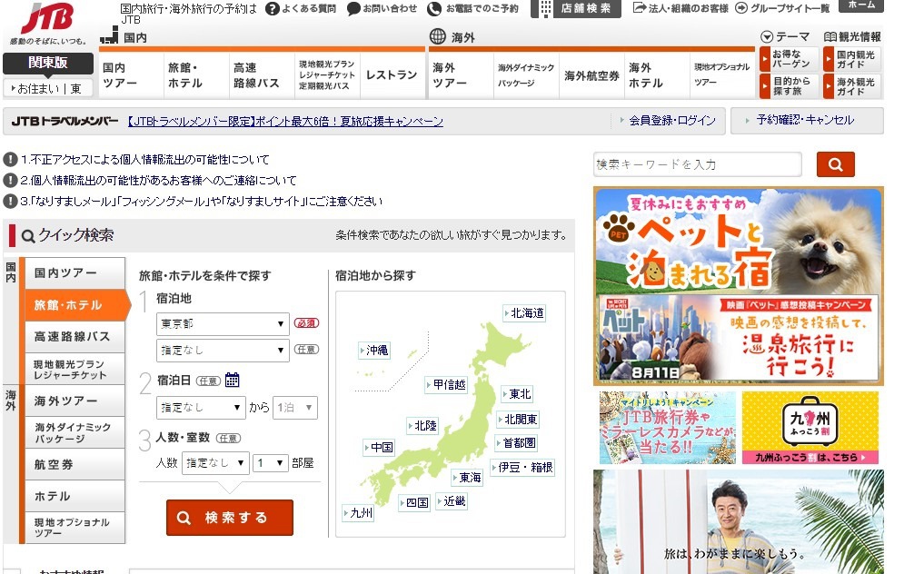This screenshot has height=574, width=924.
Task: Open the calendar icon next to 宿泊日
Action: [233, 380]
